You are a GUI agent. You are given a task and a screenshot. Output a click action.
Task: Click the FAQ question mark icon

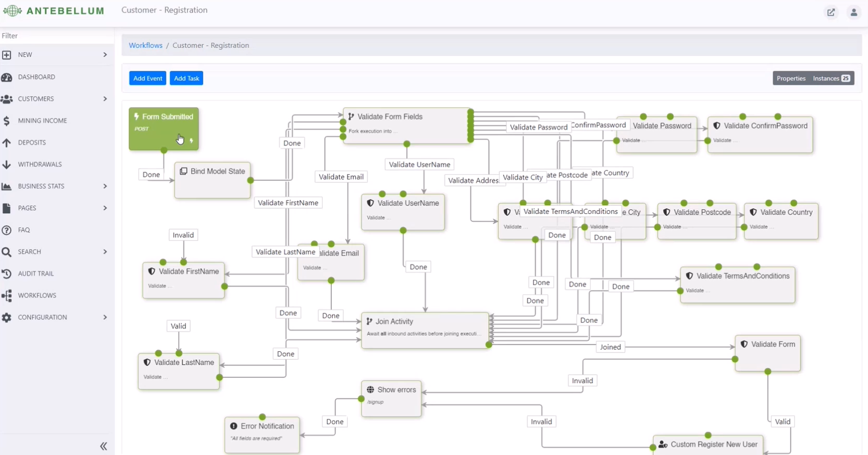pyautogui.click(x=7, y=230)
